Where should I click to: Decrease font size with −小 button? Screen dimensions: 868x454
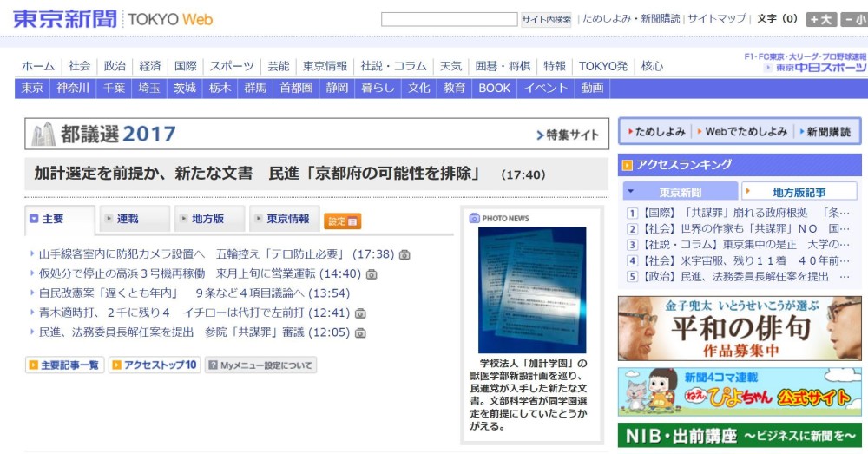tap(854, 19)
